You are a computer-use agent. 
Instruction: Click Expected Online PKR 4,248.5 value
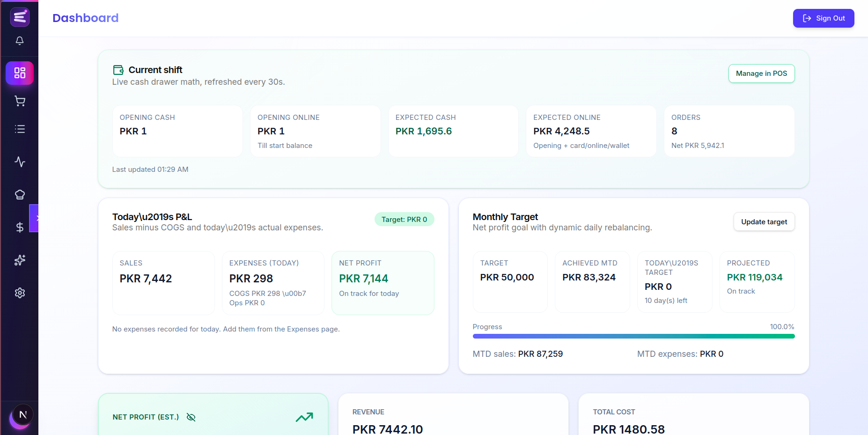point(561,132)
